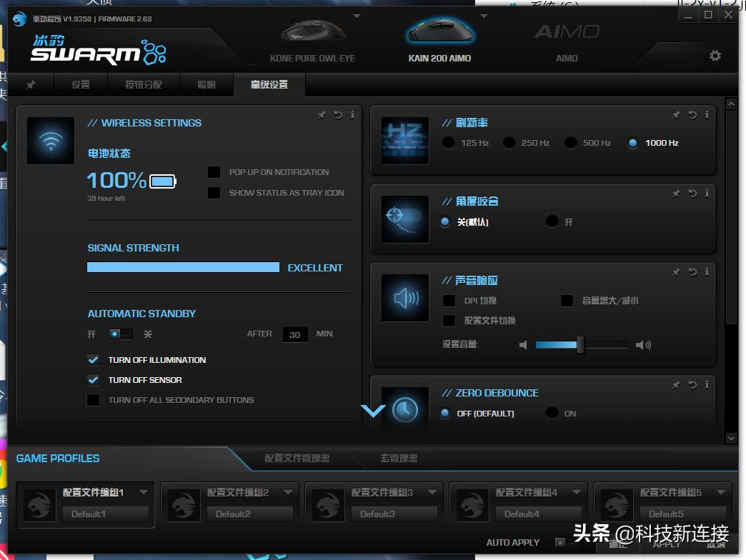
Task: Select 500 Hz polling rate
Action: 570,143
